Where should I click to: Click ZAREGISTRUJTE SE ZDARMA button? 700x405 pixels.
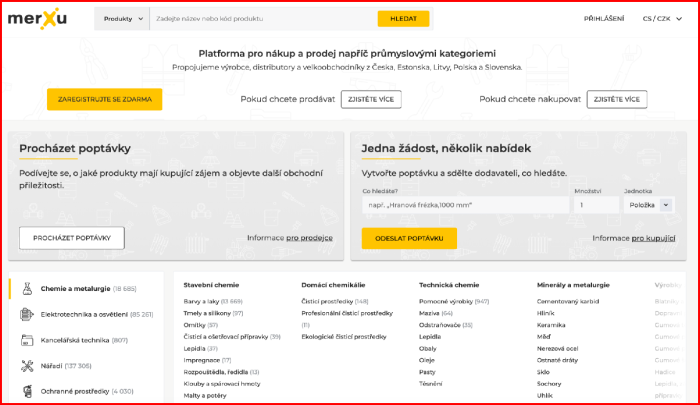[x=104, y=99]
